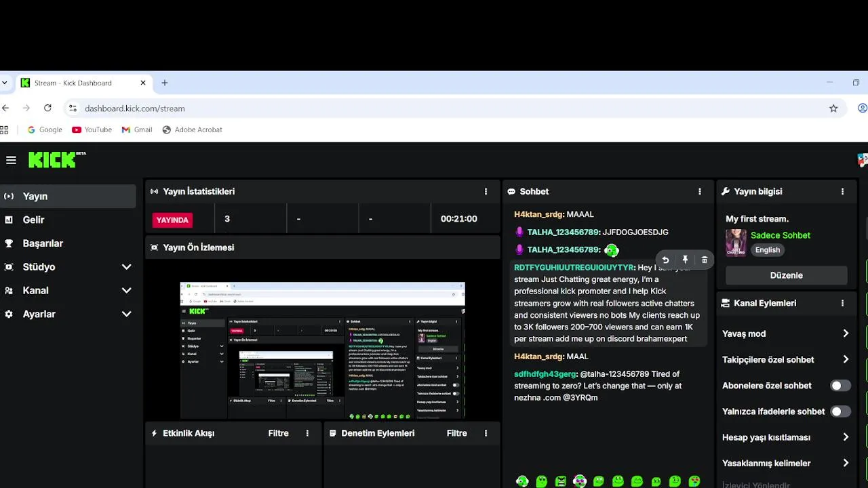Switch to Stream - Kick Dashboard tab
The height and width of the screenshot is (488, 868).
click(x=83, y=83)
